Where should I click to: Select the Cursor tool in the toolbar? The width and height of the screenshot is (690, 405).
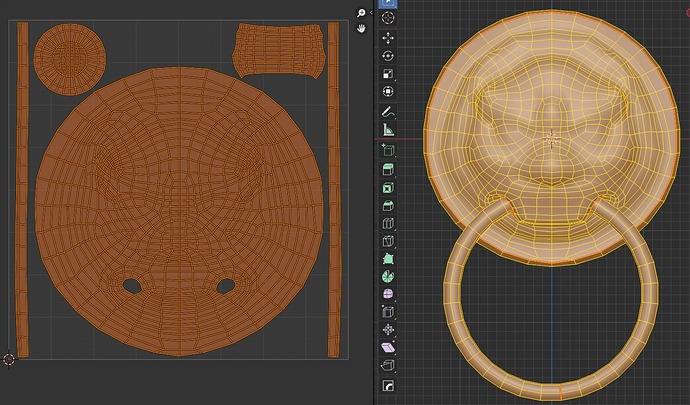[388, 18]
